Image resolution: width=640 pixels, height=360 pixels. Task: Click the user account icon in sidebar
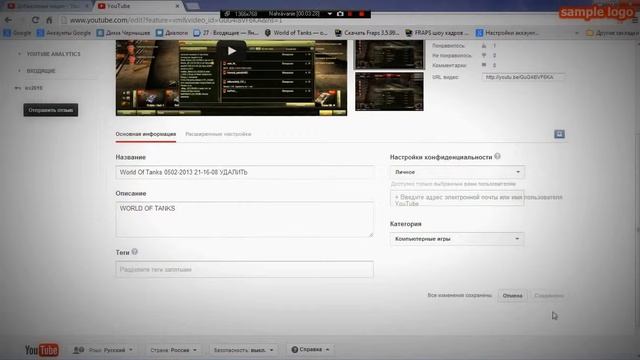[x=17, y=88]
